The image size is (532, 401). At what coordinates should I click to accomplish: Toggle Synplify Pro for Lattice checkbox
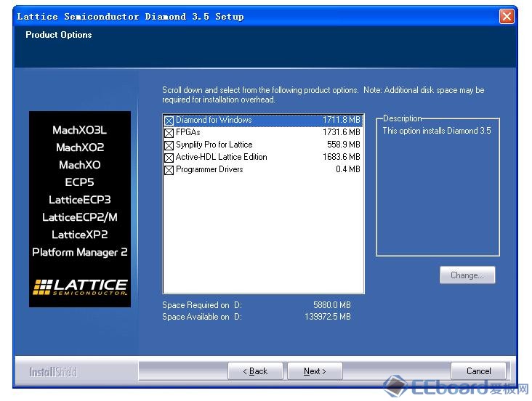coord(169,145)
